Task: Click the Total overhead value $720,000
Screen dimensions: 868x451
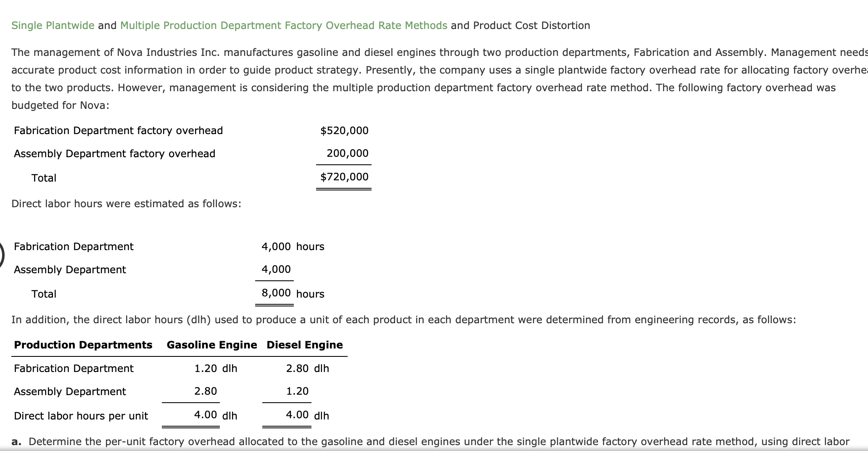Action: click(x=344, y=176)
